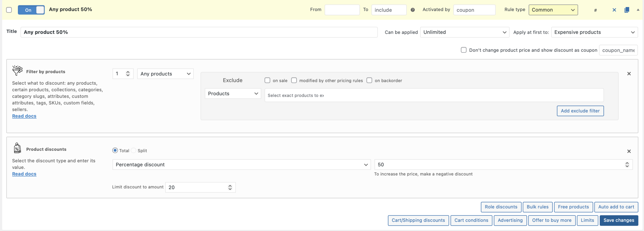Click the Product discounts price tag icon
This screenshot has height=231, width=644.
(17, 148)
